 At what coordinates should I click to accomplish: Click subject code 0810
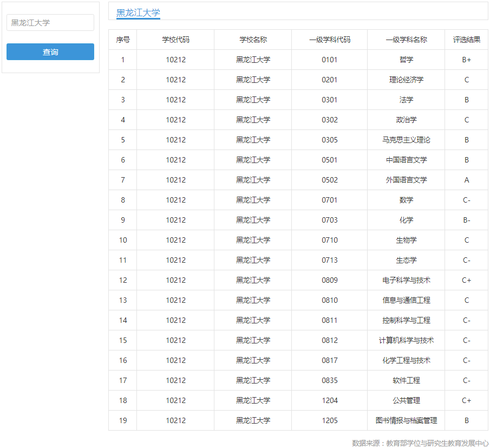(x=330, y=300)
